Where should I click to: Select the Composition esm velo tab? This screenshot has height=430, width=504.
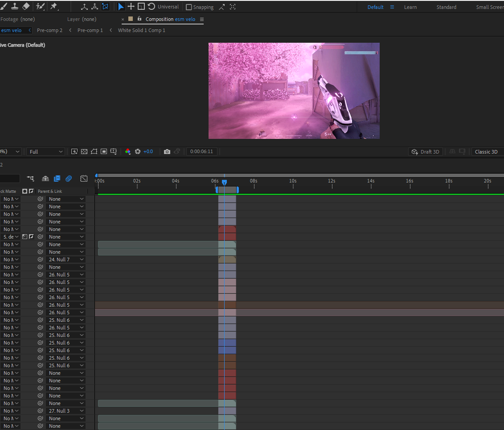pos(170,19)
